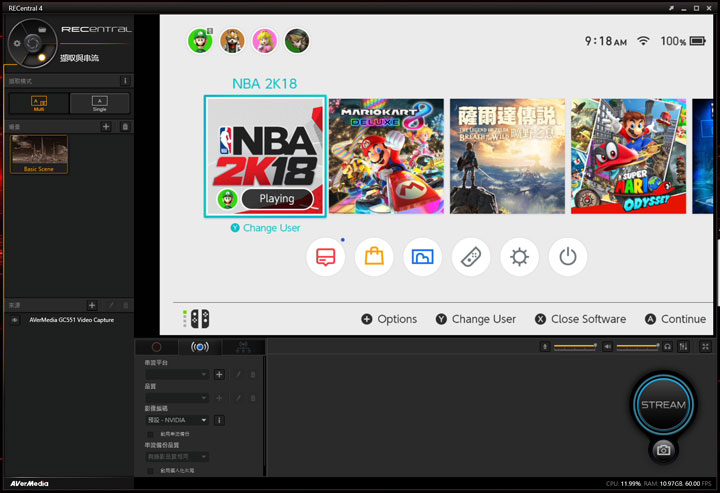
Task: Delete scene with trash icon
Action: 125,126
